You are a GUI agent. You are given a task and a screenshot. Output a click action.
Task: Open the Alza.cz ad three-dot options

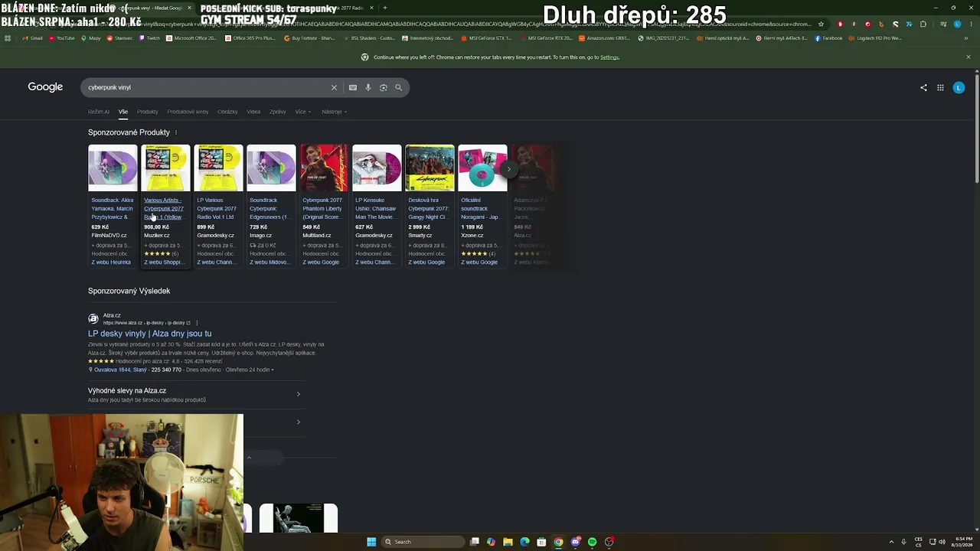point(197,323)
